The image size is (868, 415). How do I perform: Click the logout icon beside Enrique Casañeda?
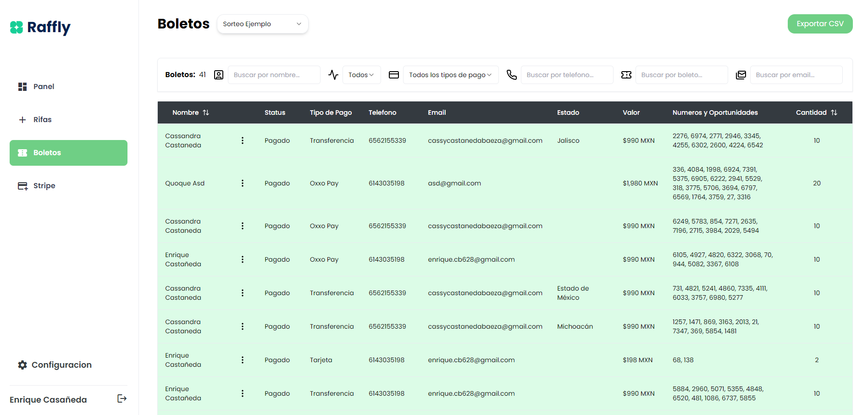click(x=122, y=398)
